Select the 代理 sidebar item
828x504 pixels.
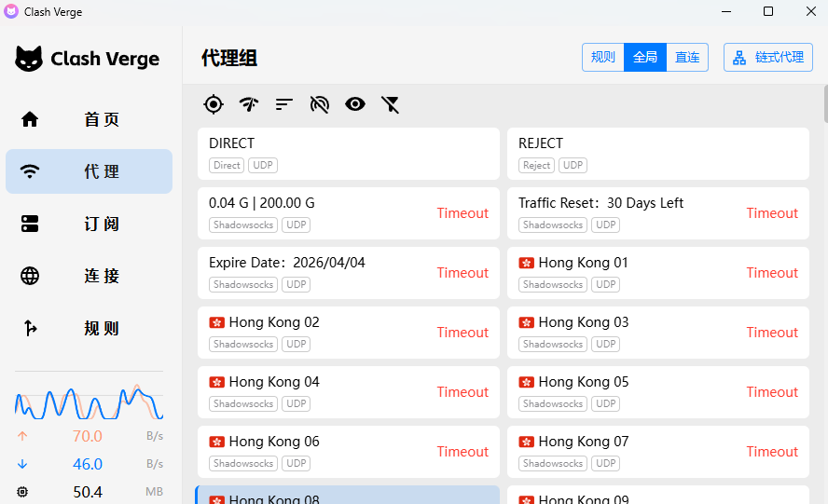click(89, 171)
